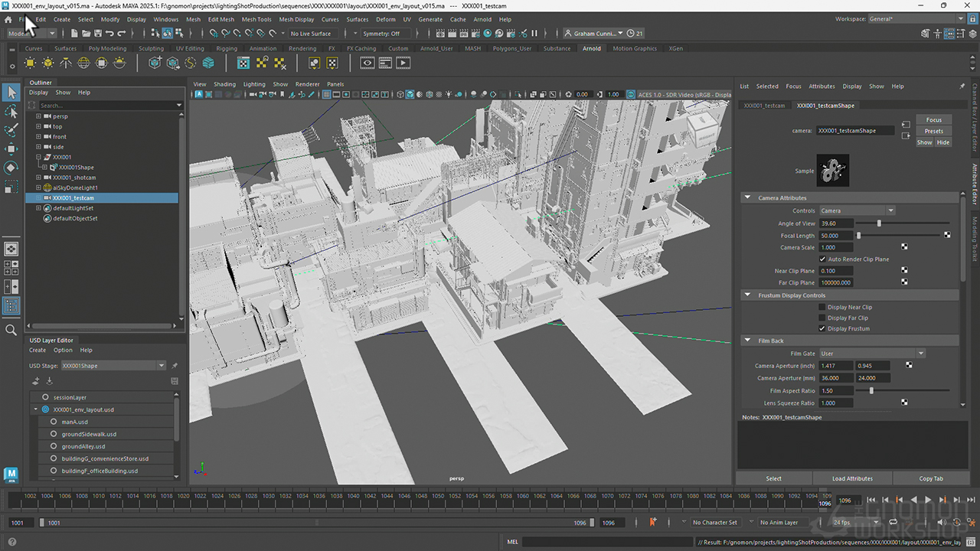The height and width of the screenshot is (551, 980).
Task: Open the Mesh Tools menu
Action: pyautogui.click(x=256, y=19)
